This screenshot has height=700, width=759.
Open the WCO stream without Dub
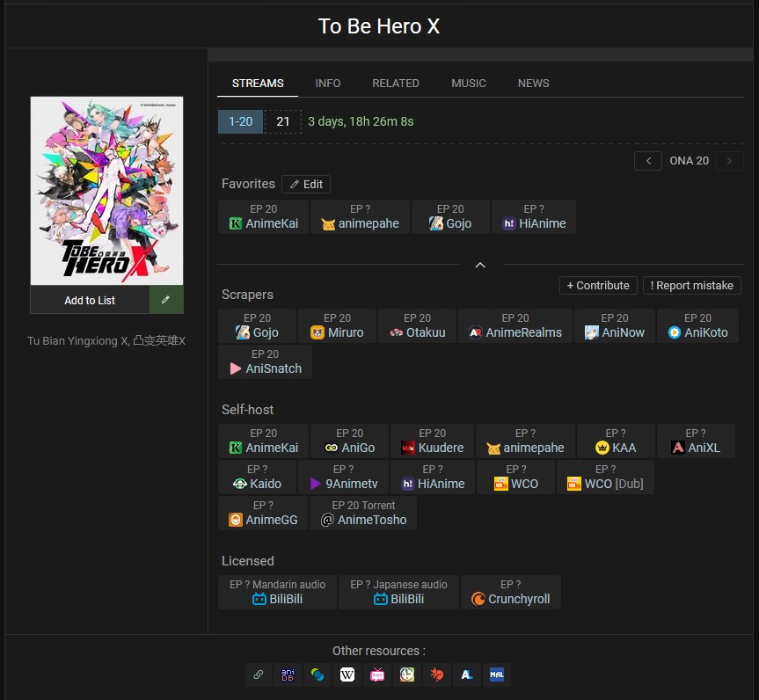pos(515,477)
